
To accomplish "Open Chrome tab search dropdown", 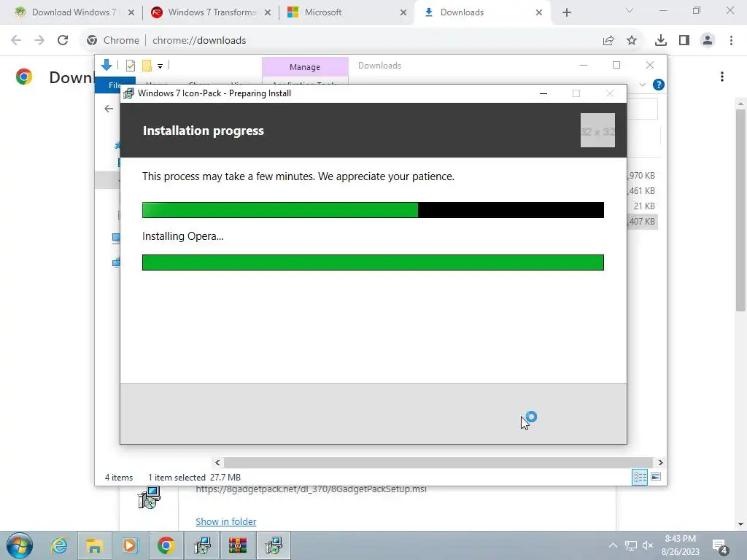I will click(x=630, y=10).
